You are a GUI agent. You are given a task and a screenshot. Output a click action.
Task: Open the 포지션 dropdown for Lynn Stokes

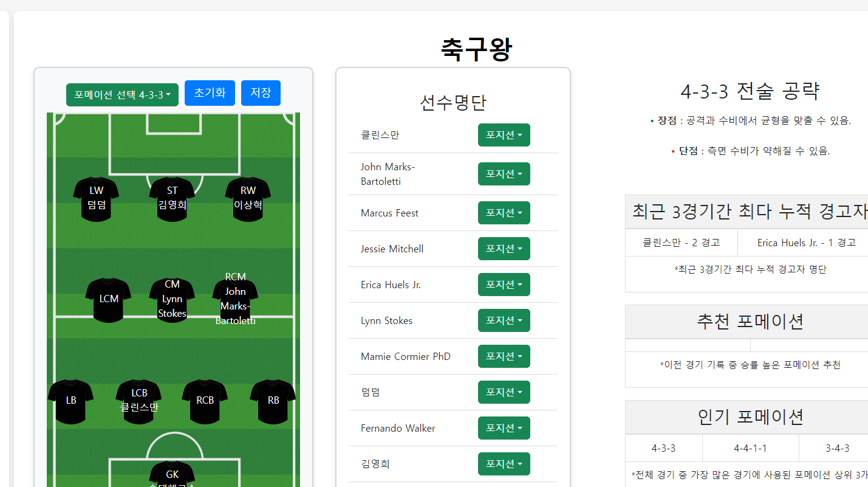(x=504, y=320)
